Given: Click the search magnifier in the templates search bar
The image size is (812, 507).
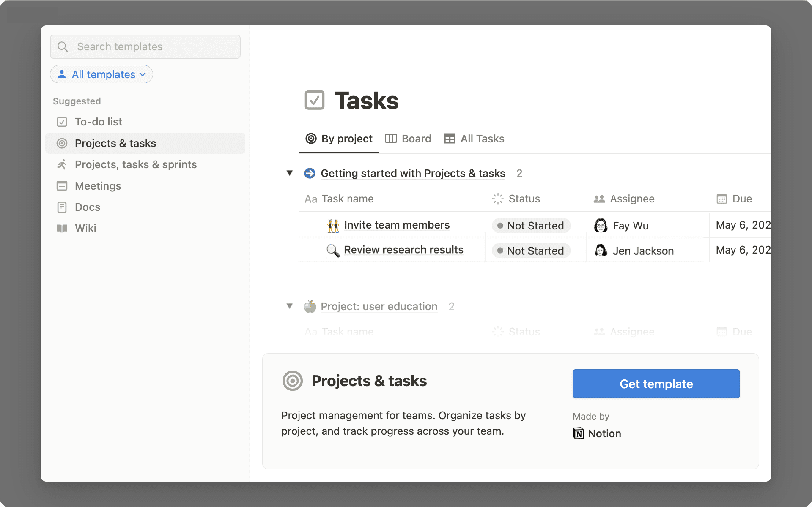Looking at the screenshot, I should [x=63, y=47].
